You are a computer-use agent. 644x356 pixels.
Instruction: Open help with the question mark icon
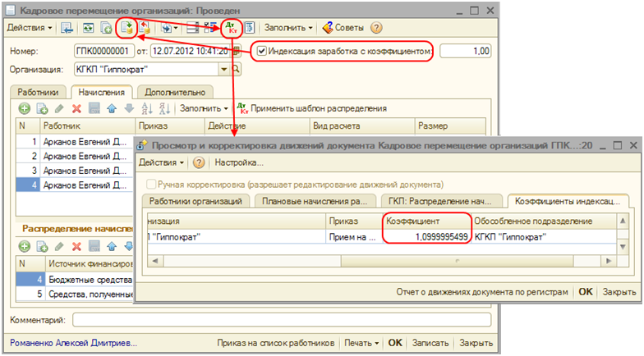point(377,28)
